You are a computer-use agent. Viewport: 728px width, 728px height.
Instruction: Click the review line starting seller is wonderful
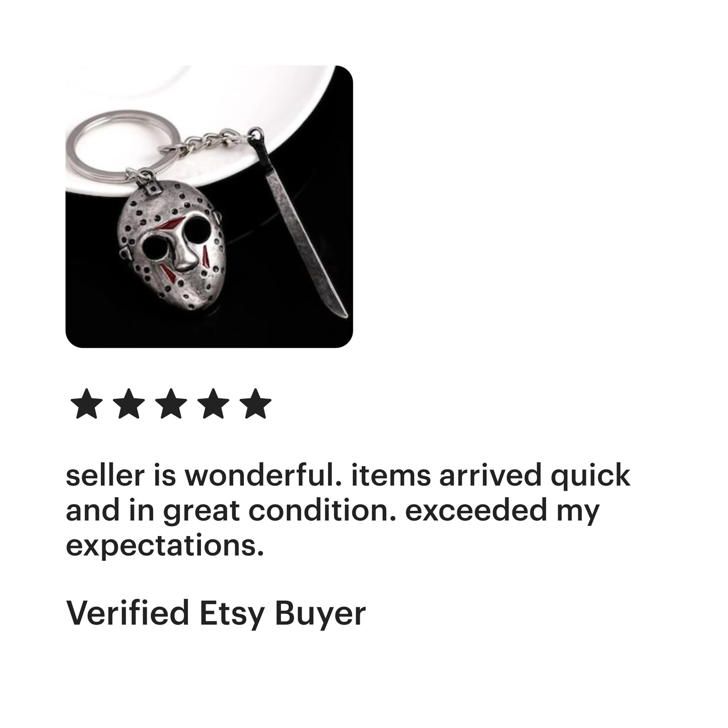(348, 476)
